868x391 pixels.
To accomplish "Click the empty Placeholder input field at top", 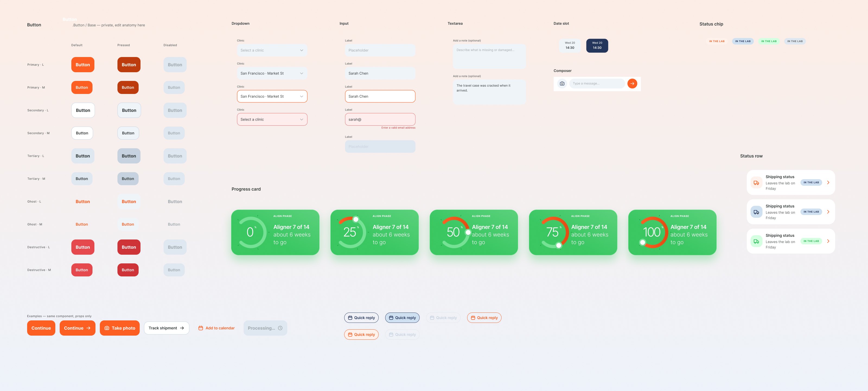I will pos(380,50).
